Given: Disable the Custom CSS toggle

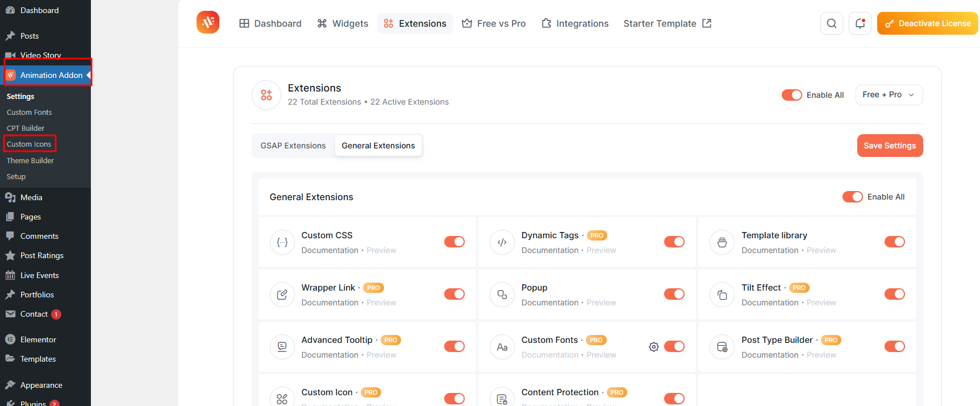Looking at the screenshot, I should [454, 242].
